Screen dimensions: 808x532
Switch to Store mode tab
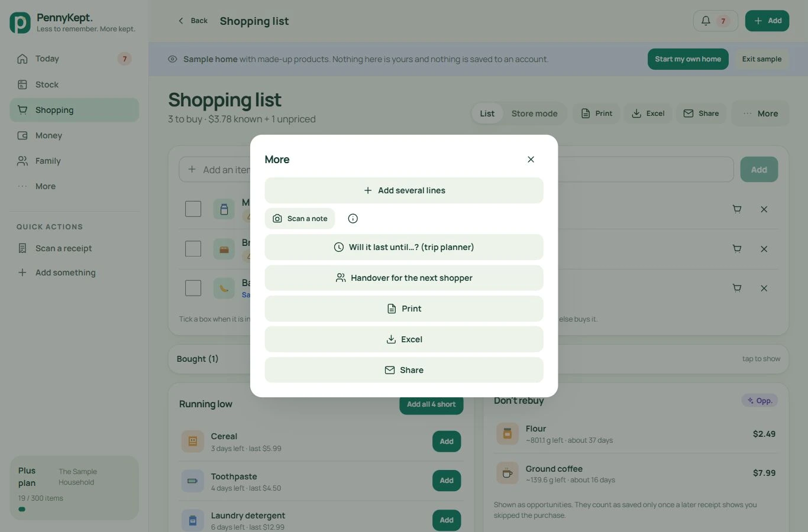[534, 113]
